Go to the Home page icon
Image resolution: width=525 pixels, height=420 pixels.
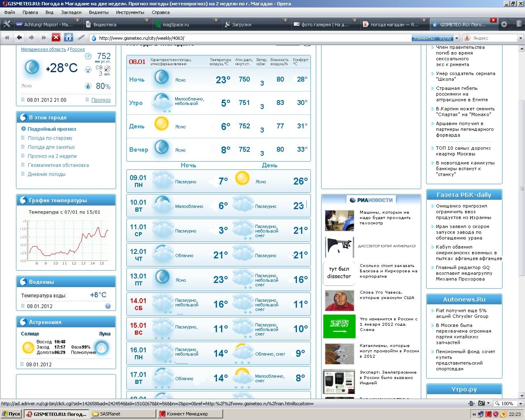pyautogui.click(x=68, y=38)
